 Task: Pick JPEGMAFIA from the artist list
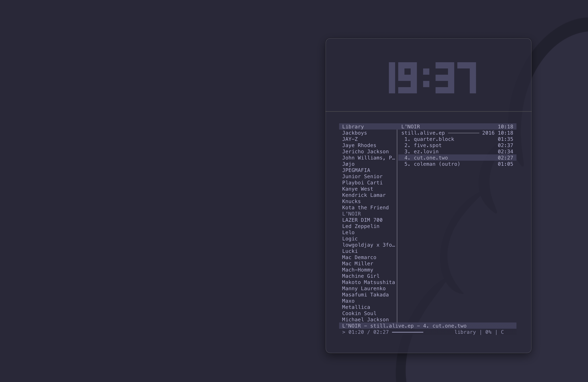click(x=356, y=170)
